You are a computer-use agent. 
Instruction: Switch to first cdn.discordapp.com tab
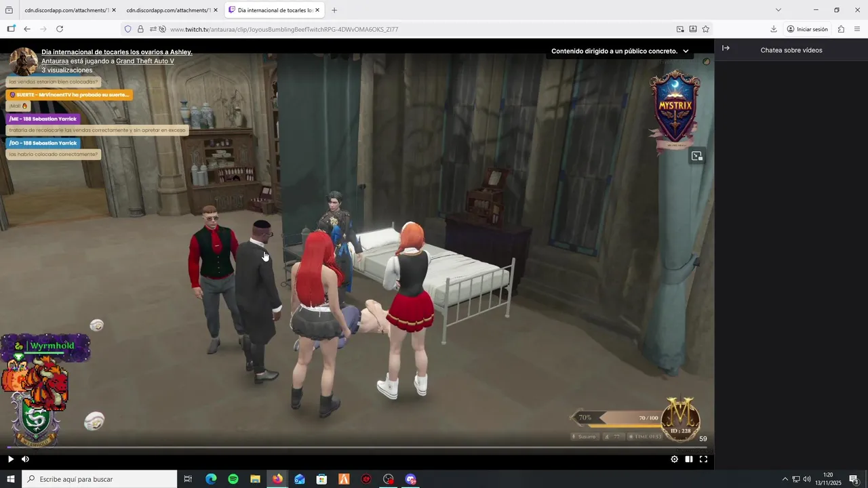pyautogui.click(x=66, y=10)
